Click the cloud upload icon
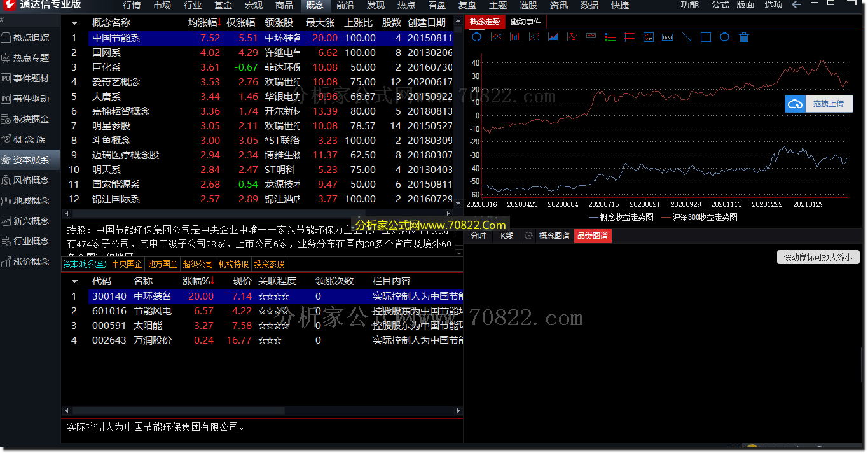The image size is (868, 453). pos(795,104)
